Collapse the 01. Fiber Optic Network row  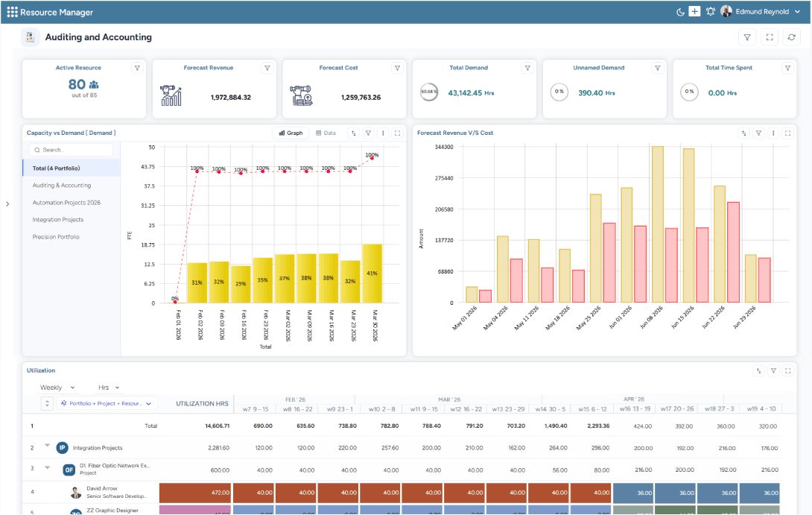point(47,468)
